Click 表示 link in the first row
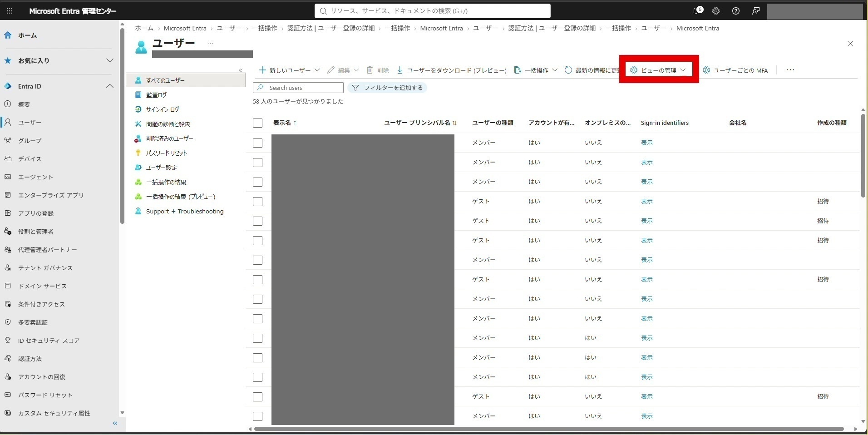The width and height of the screenshot is (868, 435). (646, 143)
